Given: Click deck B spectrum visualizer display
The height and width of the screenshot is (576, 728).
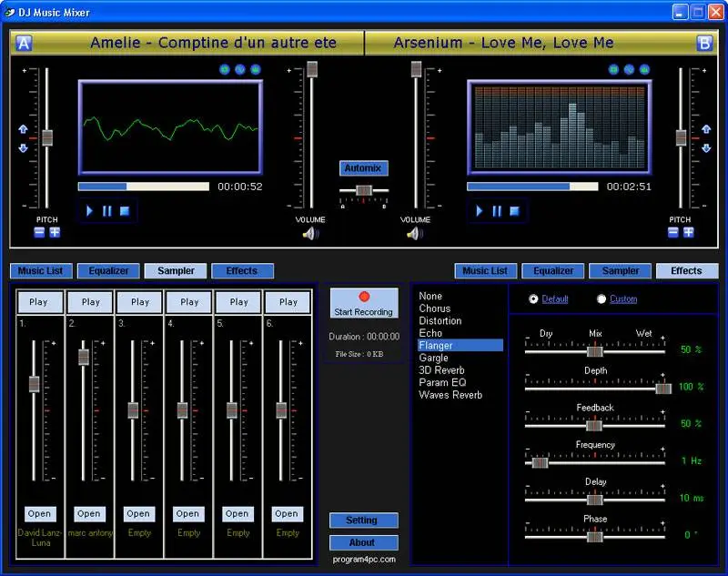Looking at the screenshot, I should (560, 127).
